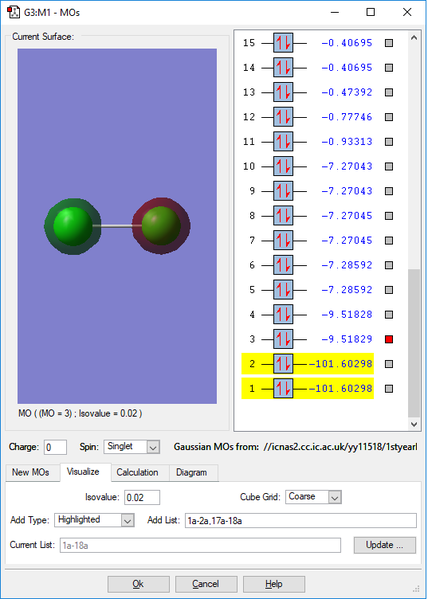Image resolution: width=428 pixels, height=599 pixels.
Task: Click the MO = 3 isovalue caption
Action: pyautogui.click(x=80, y=413)
